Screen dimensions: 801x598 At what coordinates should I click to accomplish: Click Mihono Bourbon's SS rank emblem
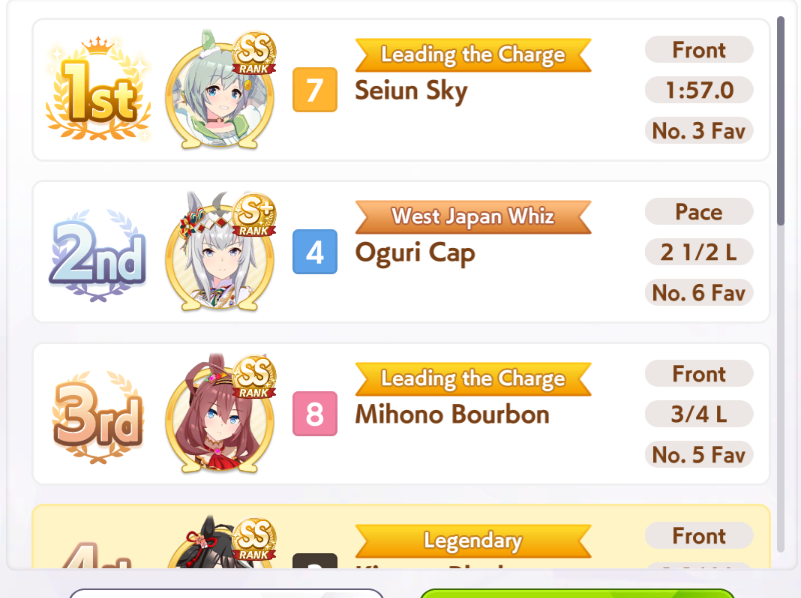coord(254,377)
